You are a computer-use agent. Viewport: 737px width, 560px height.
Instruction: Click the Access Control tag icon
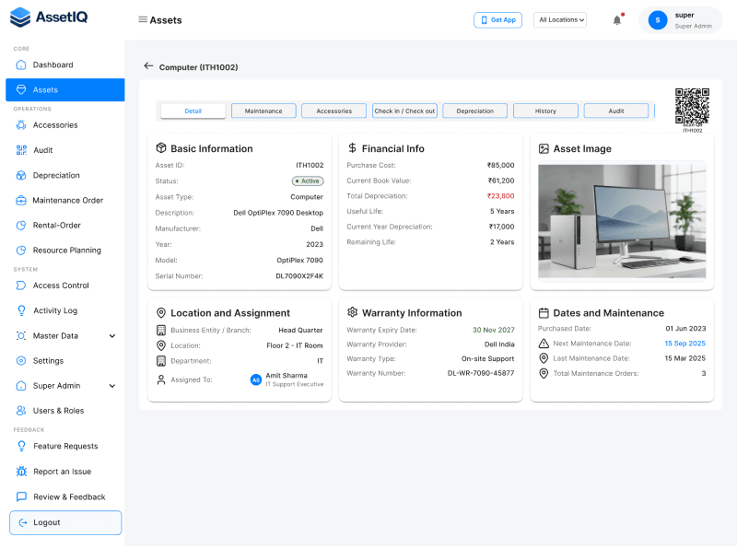tap(21, 286)
